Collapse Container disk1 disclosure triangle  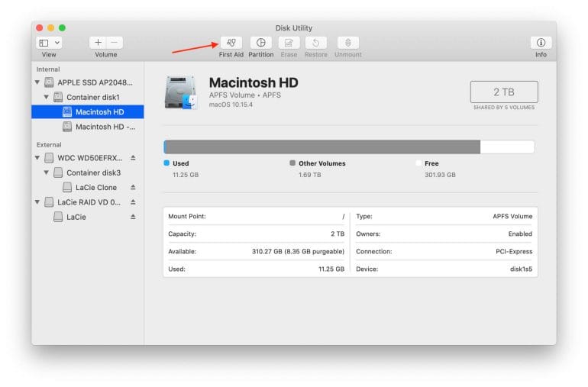click(47, 97)
